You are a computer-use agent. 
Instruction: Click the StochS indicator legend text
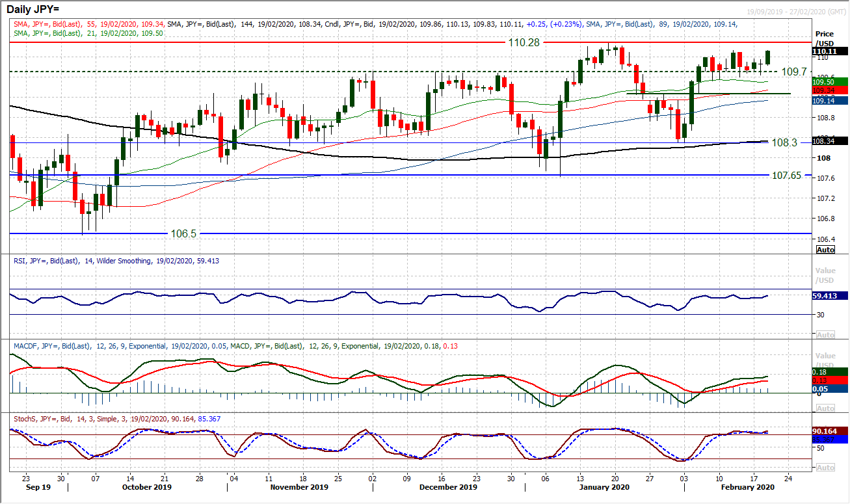click(x=116, y=419)
